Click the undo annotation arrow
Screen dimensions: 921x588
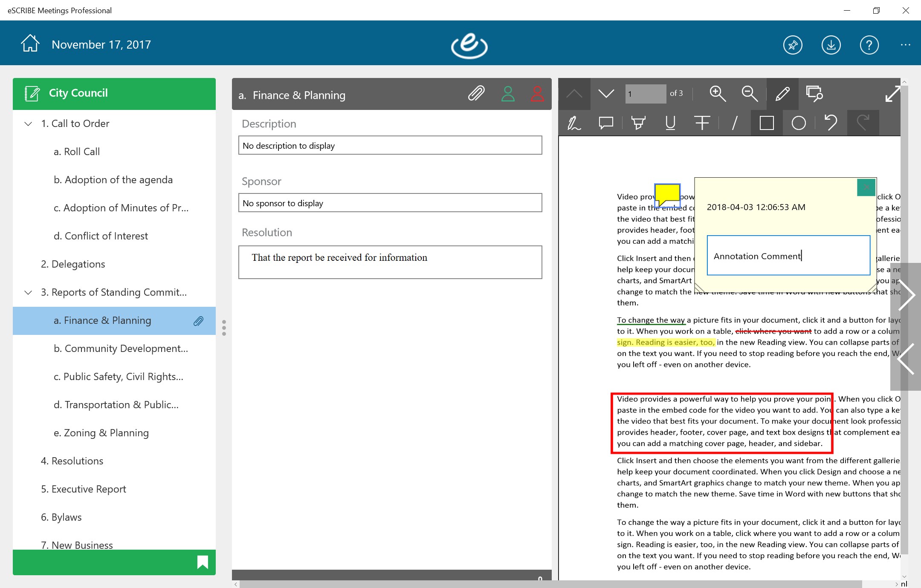[x=831, y=123]
